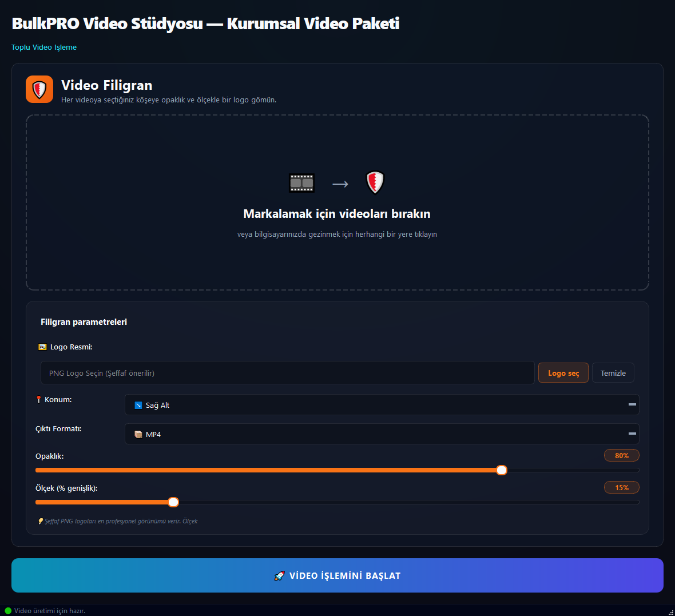
Task: Click the Ölçek (% genişlik) label
Action: coord(66,488)
